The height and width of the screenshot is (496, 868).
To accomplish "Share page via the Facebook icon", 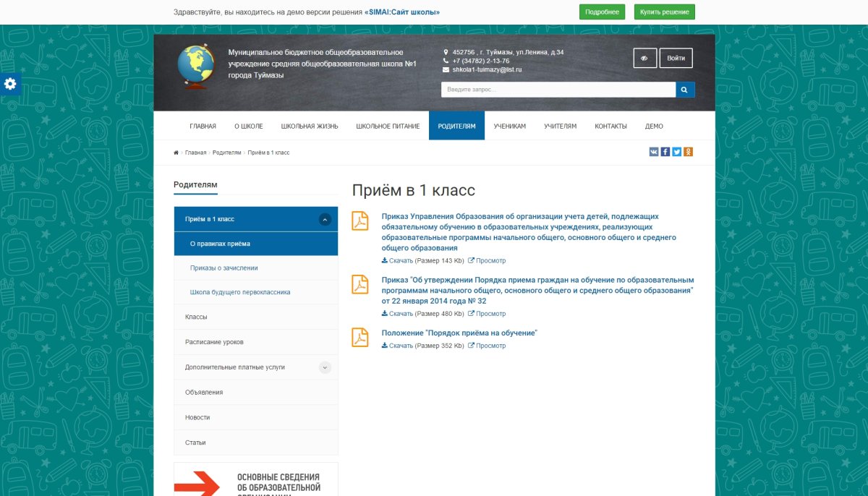I will coord(665,152).
